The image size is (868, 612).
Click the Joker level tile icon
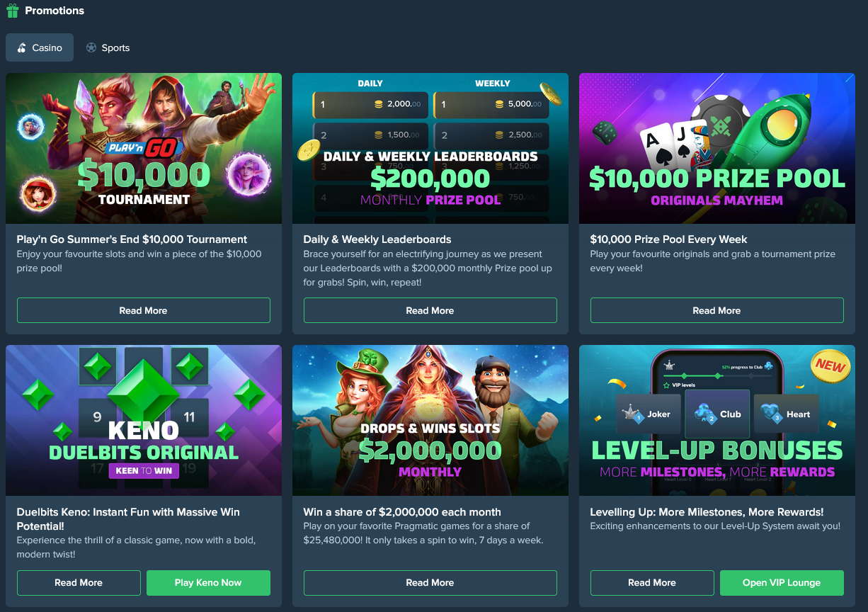click(629, 414)
